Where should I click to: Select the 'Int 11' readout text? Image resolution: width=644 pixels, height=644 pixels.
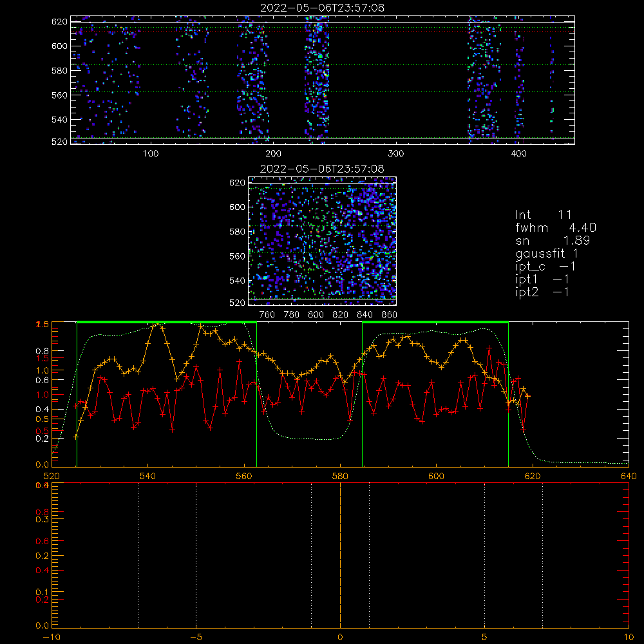[x=544, y=214]
